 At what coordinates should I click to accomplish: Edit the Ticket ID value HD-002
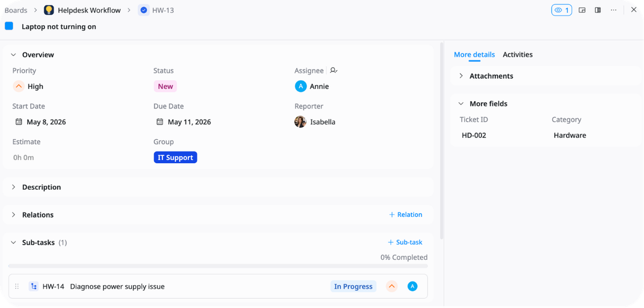(474, 135)
